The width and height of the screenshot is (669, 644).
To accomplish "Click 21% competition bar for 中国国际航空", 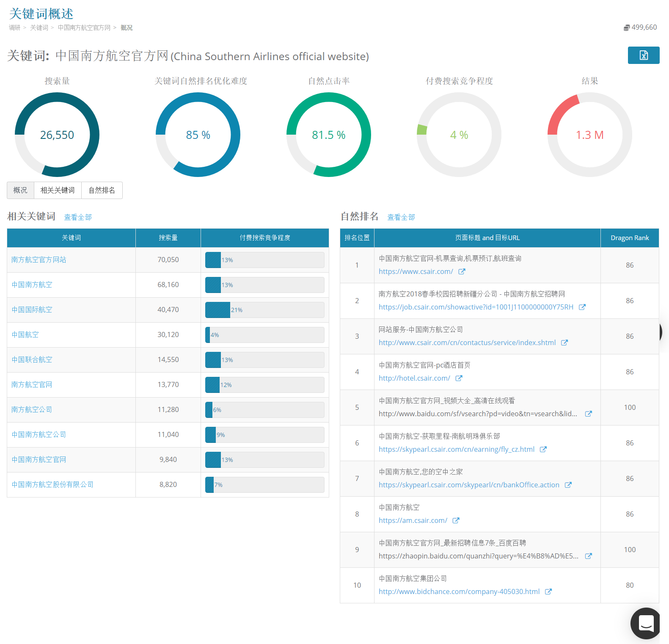I will [265, 310].
